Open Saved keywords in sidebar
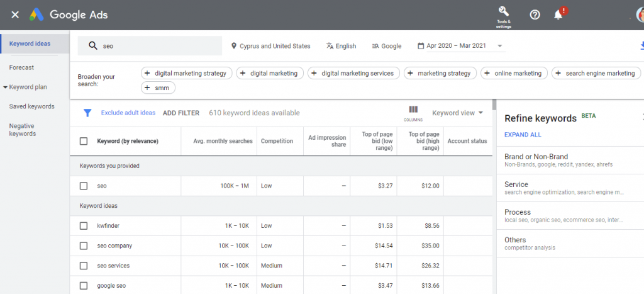644x294 pixels. (x=31, y=106)
